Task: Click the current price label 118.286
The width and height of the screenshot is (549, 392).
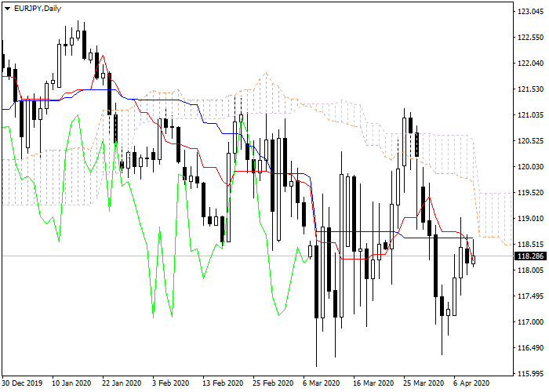Action: [x=530, y=256]
